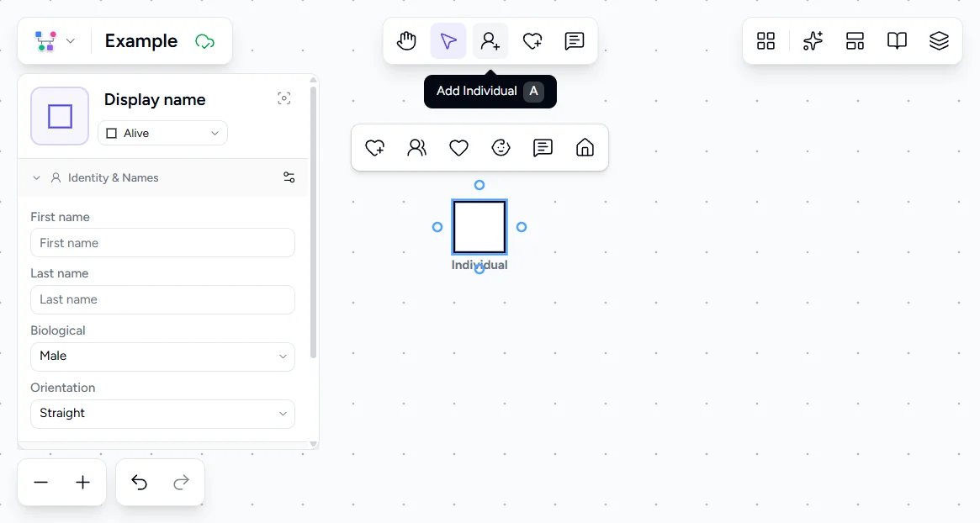The width and height of the screenshot is (980, 523).
Task: Click the heart-plus relationship tool in top toolbar
Action: (532, 41)
